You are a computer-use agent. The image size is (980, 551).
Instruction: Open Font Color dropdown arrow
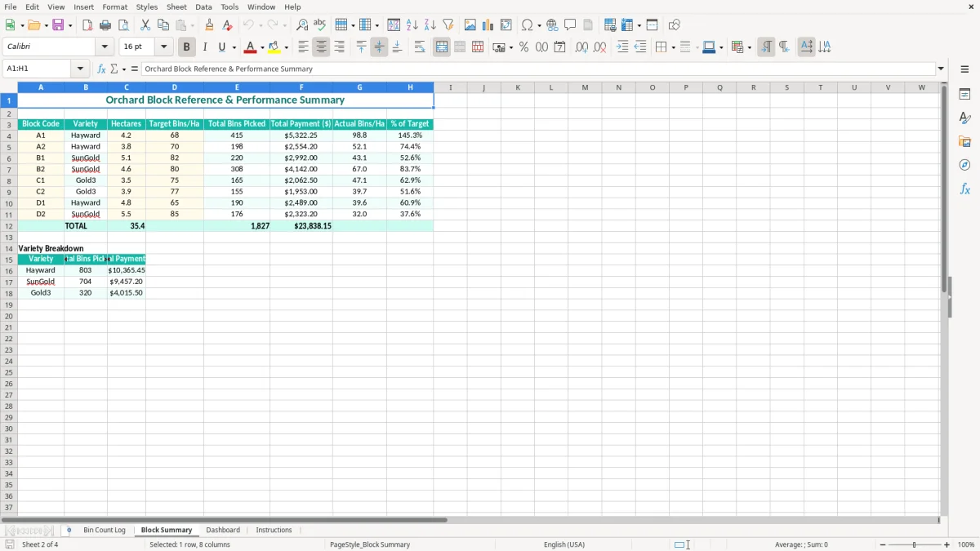pos(262,47)
